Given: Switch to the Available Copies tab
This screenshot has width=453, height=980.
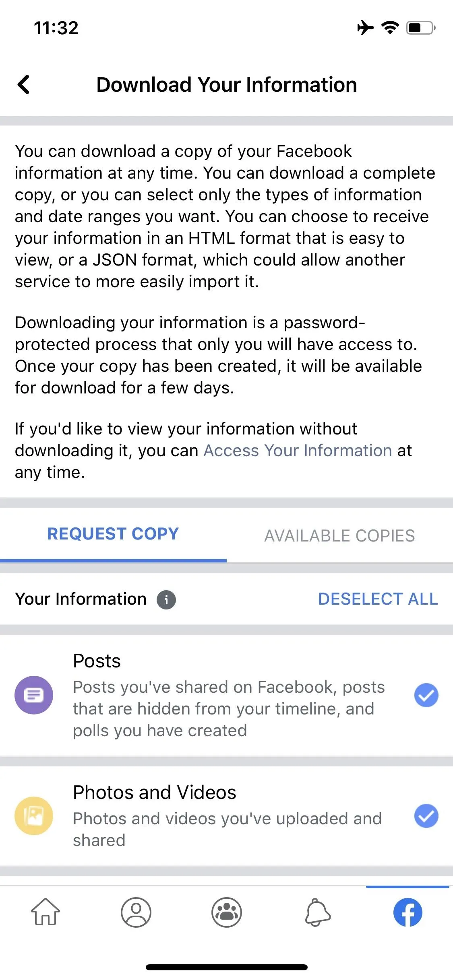Looking at the screenshot, I should coord(339,535).
